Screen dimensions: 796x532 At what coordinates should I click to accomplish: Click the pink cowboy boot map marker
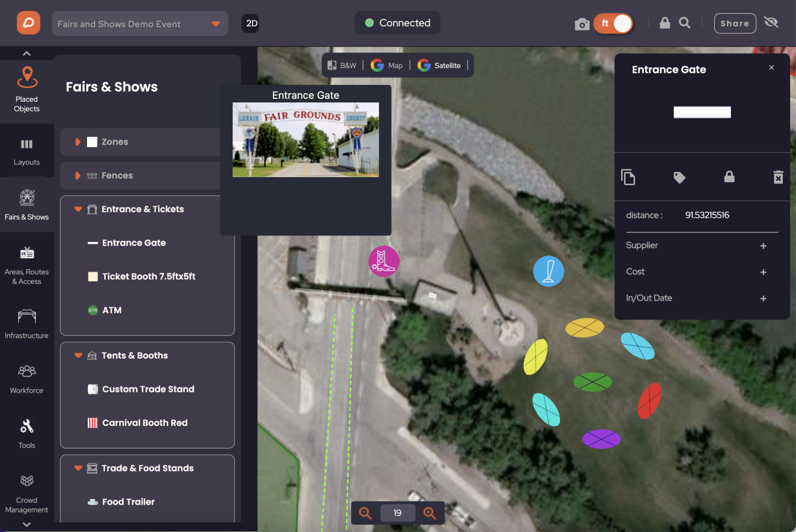pos(383,261)
